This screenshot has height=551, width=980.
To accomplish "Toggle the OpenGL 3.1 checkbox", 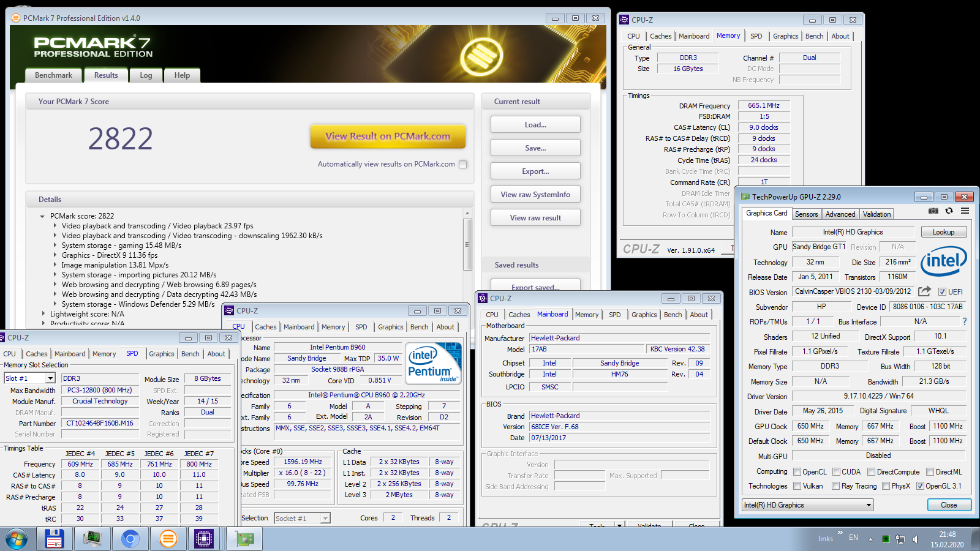I will [920, 486].
